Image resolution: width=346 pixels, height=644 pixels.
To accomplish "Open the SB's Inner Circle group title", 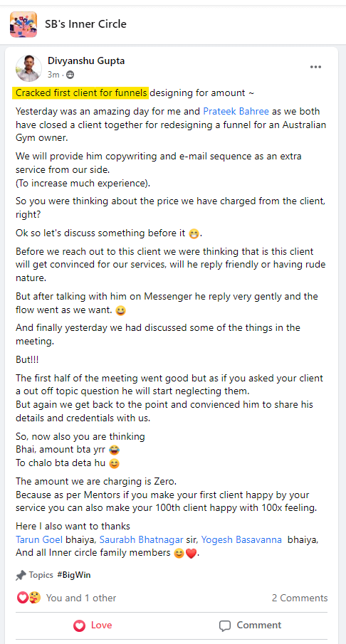I will pos(85,23).
